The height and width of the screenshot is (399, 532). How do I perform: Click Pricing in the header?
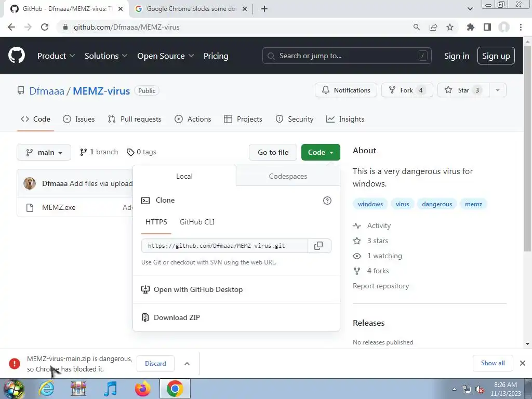point(216,56)
